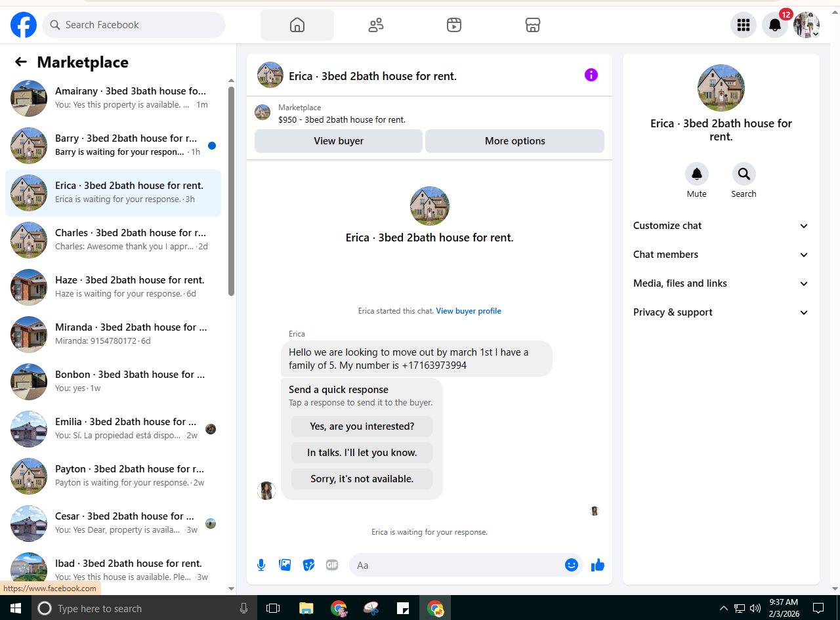840x620 pixels.
Task: Open File Explorer from the taskbar
Action: click(x=306, y=608)
